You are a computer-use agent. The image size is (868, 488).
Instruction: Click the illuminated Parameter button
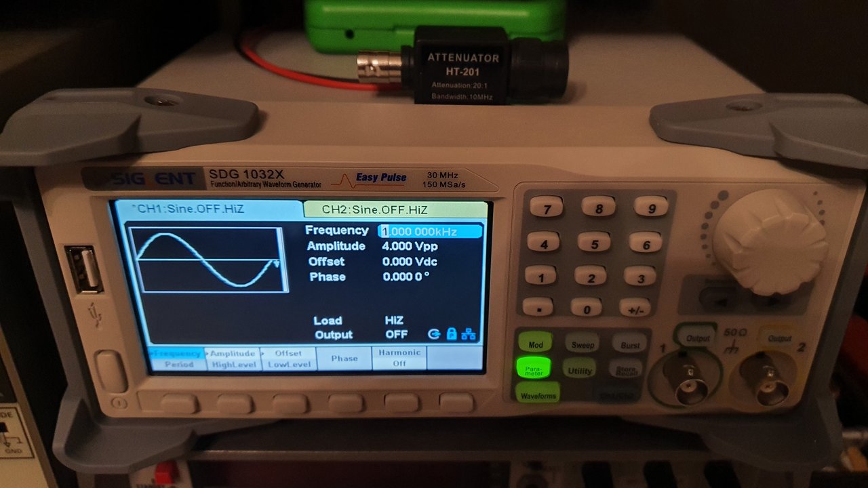click(533, 368)
